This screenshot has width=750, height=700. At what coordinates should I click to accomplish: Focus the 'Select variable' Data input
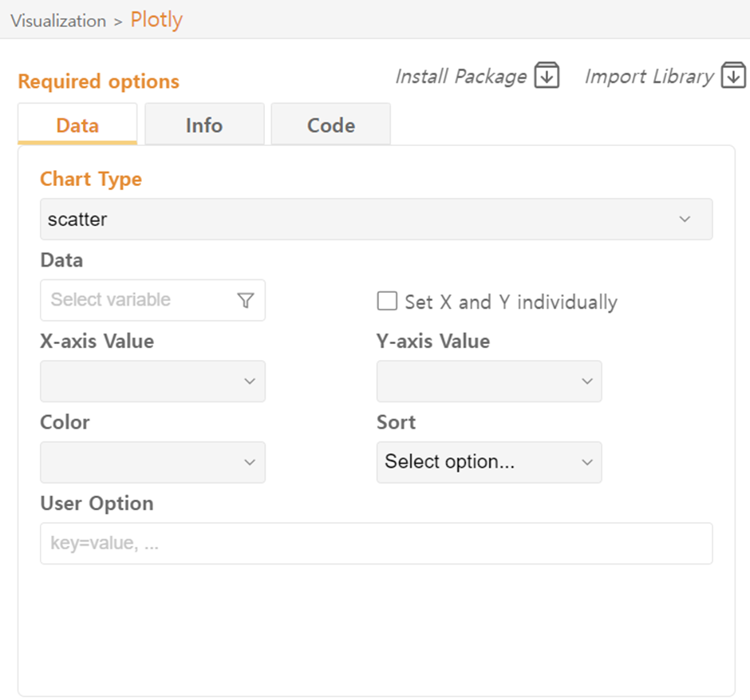pyautogui.click(x=140, y=300)
